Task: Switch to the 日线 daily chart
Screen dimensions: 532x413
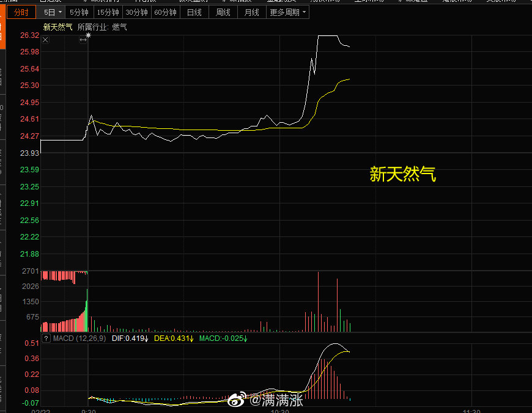Action: [194, 13]
